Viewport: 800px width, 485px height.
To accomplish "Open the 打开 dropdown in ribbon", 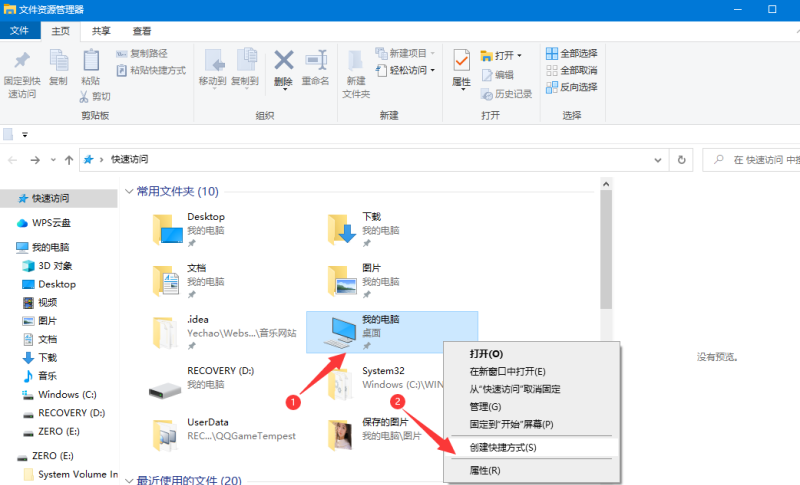I will [x=501, y=55].
